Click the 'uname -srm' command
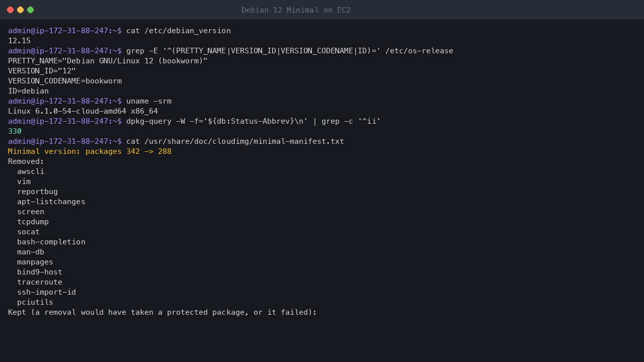Screen dimensions: 644x362 pyautogui.click(x=149, y=101)
